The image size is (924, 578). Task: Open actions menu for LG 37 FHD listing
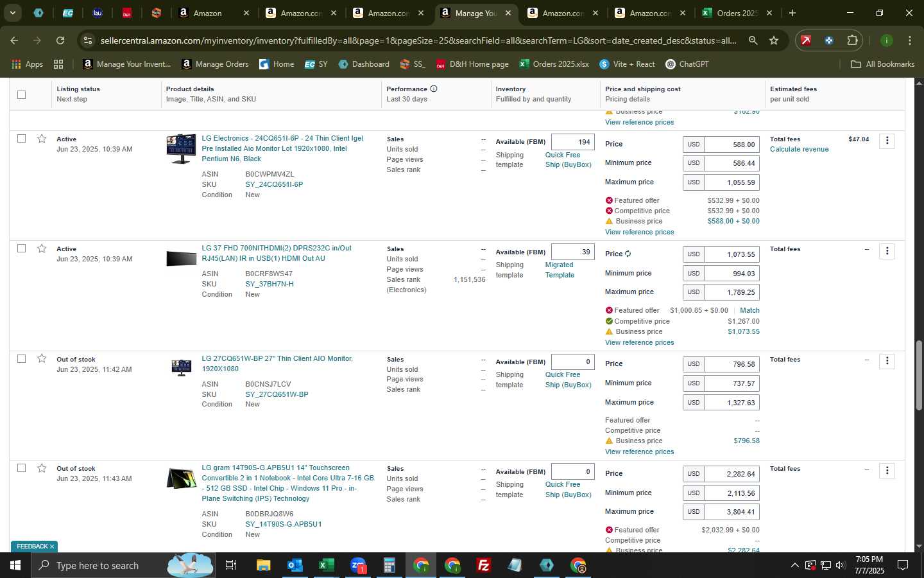coord(887,251)
